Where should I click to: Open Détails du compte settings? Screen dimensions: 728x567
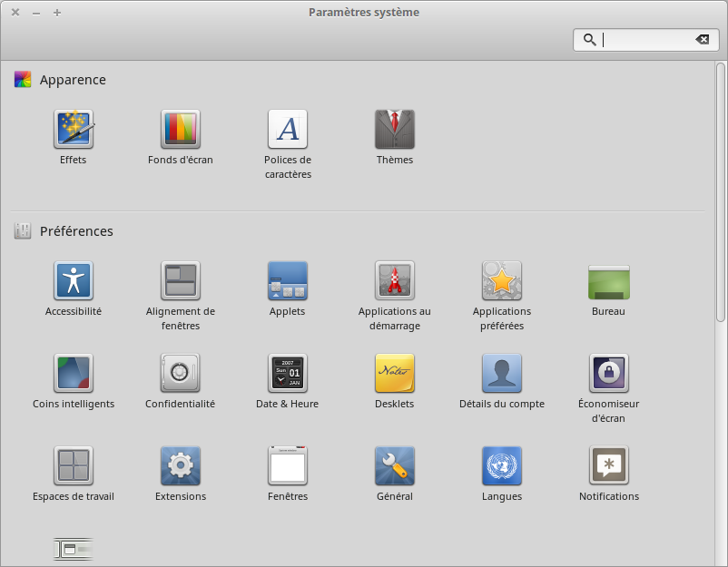click(502, 374)
